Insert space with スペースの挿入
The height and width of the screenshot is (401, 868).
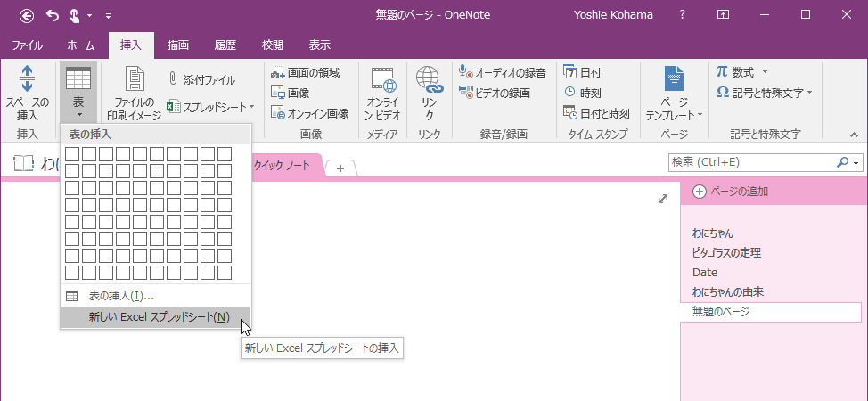point(27,93)
